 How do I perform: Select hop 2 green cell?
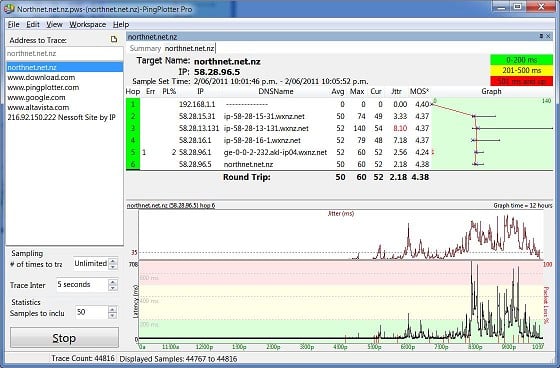coord(133,116)
